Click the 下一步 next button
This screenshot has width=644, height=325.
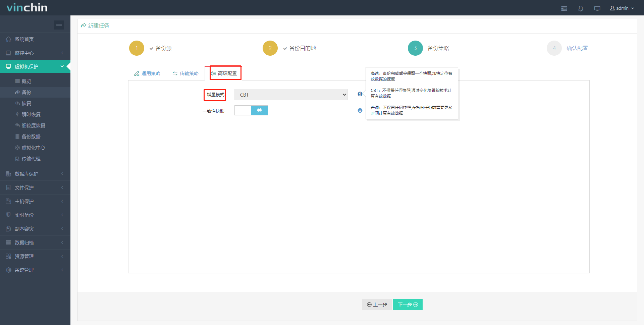coord(408,305)
